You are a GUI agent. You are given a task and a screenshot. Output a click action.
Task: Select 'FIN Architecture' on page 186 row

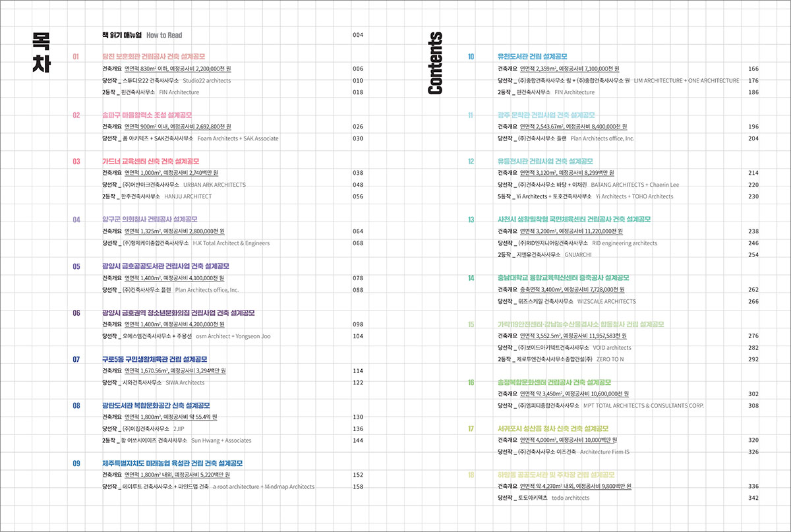pyautogui.click(x=574, y=92)
